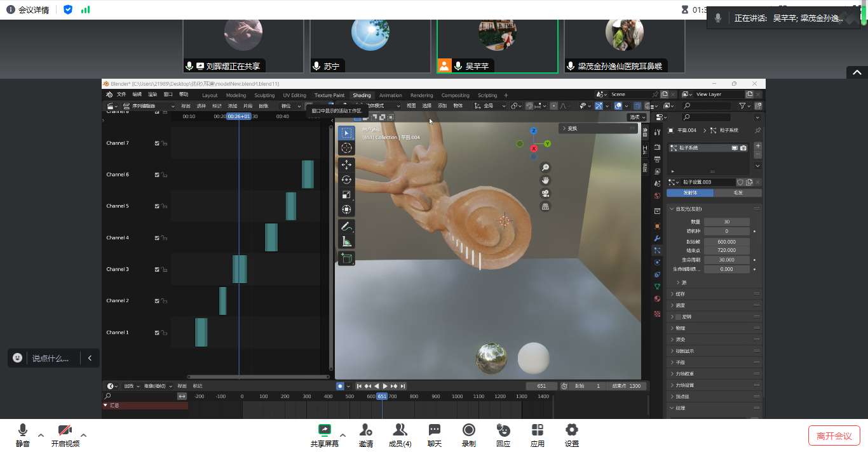
Task: Click the 离开会议 leave meeting button
Action: click(834, 435)
